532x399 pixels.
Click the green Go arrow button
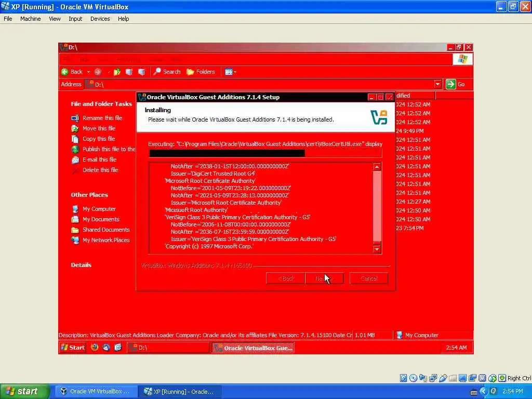[450, 84]
